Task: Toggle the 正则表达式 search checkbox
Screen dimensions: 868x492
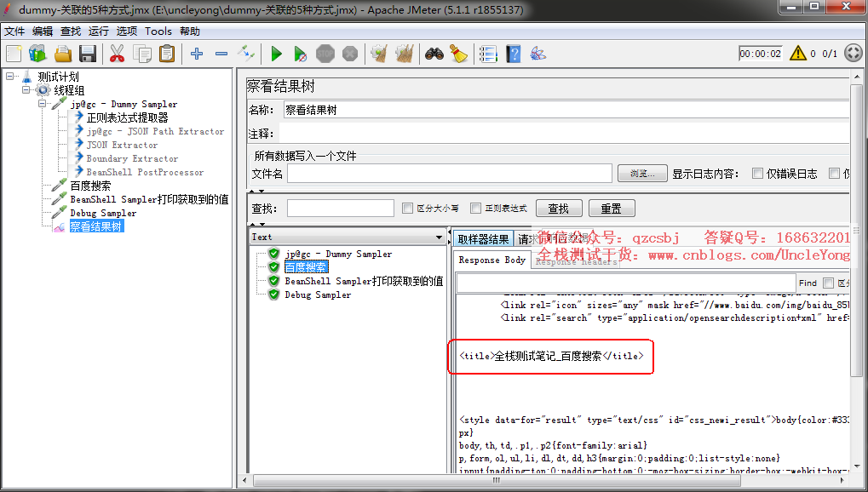Action: [475, 208]
